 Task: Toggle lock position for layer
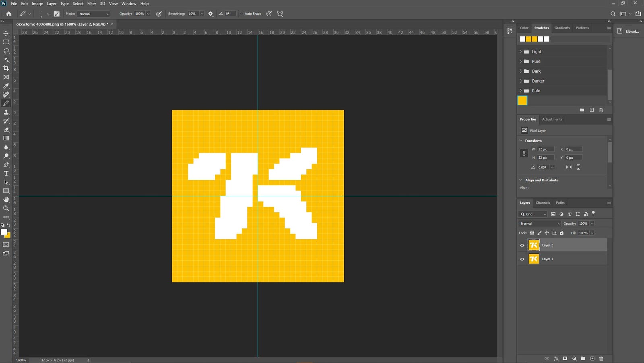[547, 233]
